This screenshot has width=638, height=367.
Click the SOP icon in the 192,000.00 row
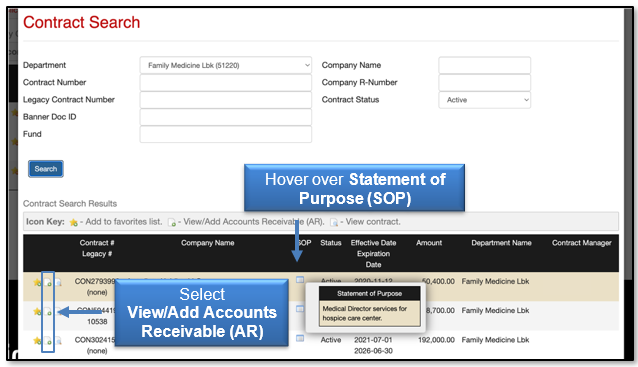300,338
